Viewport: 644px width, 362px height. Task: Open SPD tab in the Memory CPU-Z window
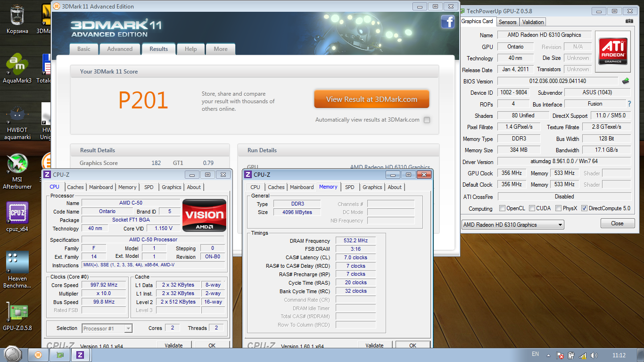click(x=350, y=187)
